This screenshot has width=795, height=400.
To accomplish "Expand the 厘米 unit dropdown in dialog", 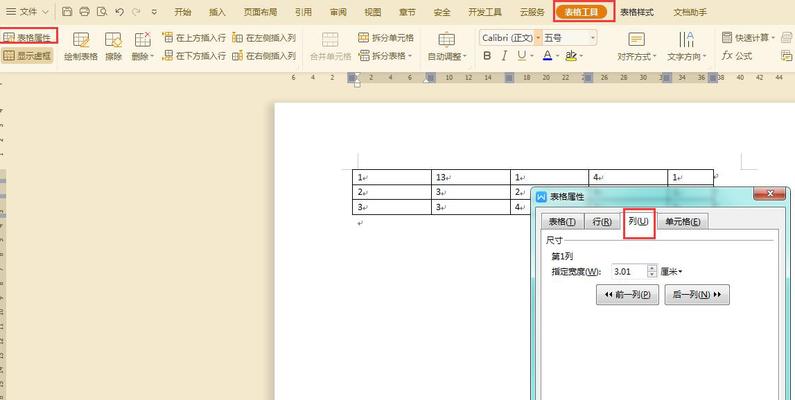I will (671, 272).
